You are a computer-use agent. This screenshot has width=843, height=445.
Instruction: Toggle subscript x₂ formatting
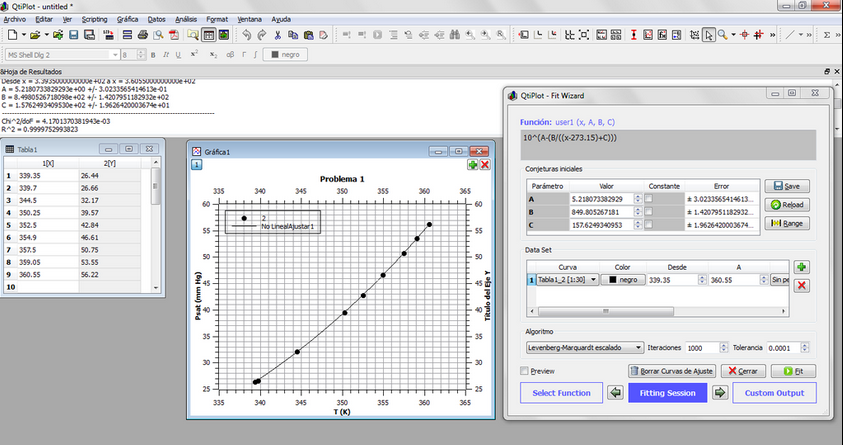coord(213,55)
